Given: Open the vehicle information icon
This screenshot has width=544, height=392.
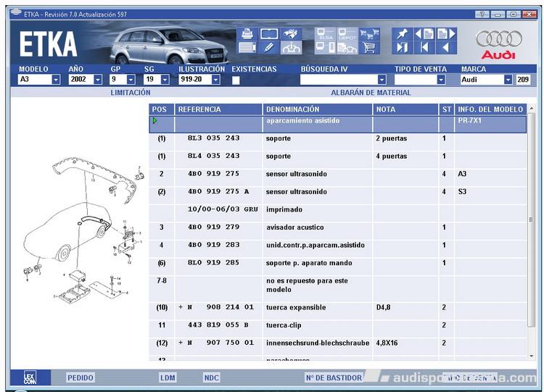Looking at the screenshot, I should pos(291,48).
